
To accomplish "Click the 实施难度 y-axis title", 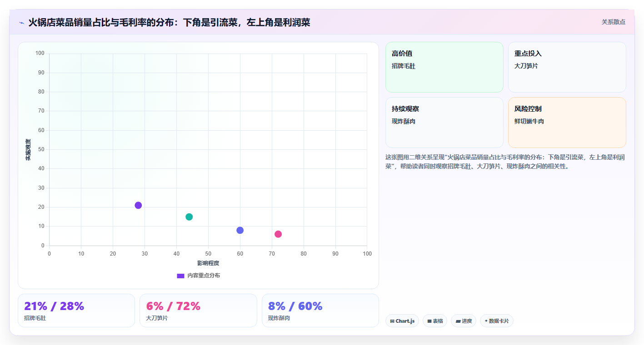I will [x=28, y=150].
